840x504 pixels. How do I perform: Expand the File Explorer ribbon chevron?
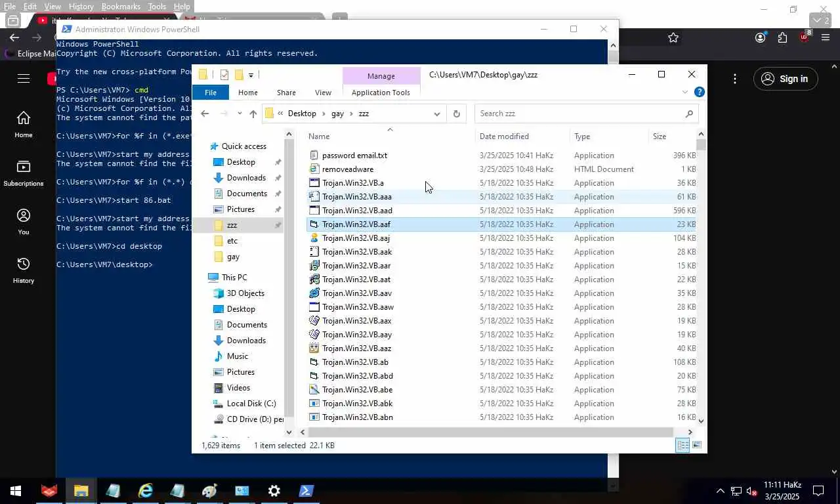(685, 93)
